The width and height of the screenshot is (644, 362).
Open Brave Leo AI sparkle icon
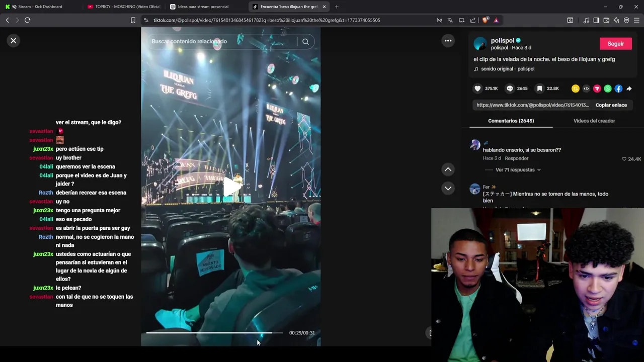click(x=616, y=20)
